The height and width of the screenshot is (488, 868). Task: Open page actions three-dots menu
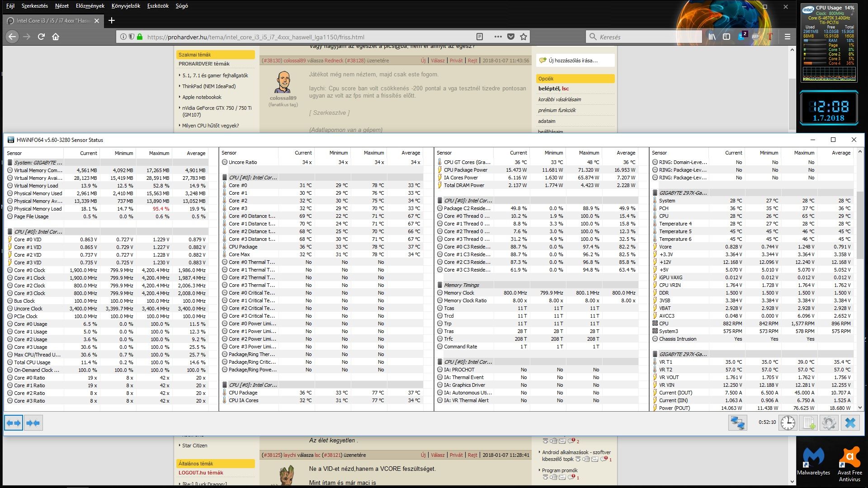498,37
